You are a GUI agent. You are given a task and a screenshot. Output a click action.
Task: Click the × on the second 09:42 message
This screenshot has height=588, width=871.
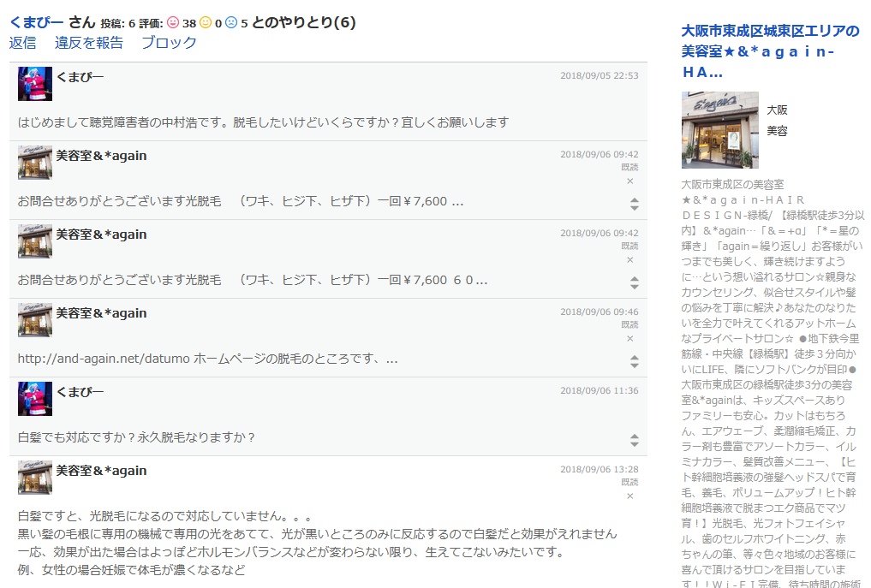coord(630,260)
